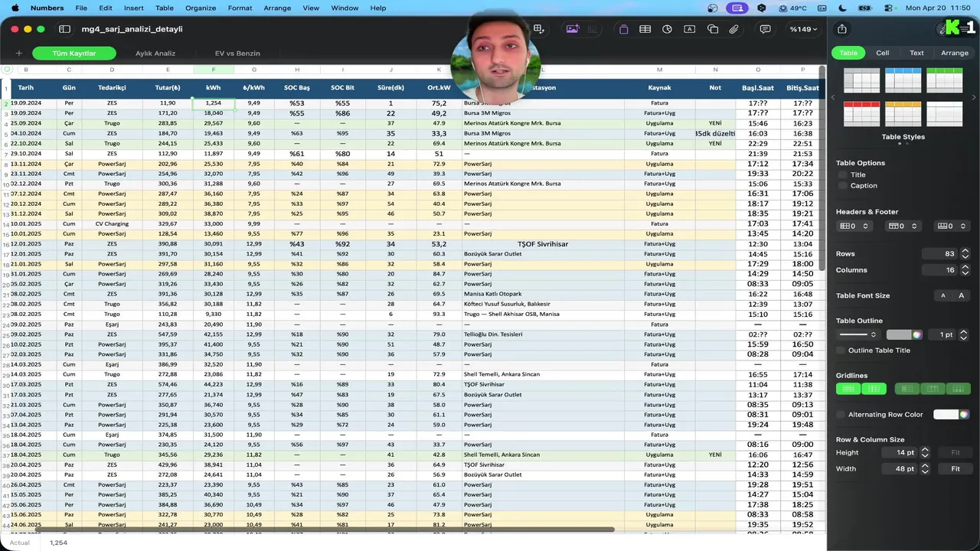Adjust the outline 1 pt stepper
Viewport: 980px width, 551px height.
click(x=964, y=334)
